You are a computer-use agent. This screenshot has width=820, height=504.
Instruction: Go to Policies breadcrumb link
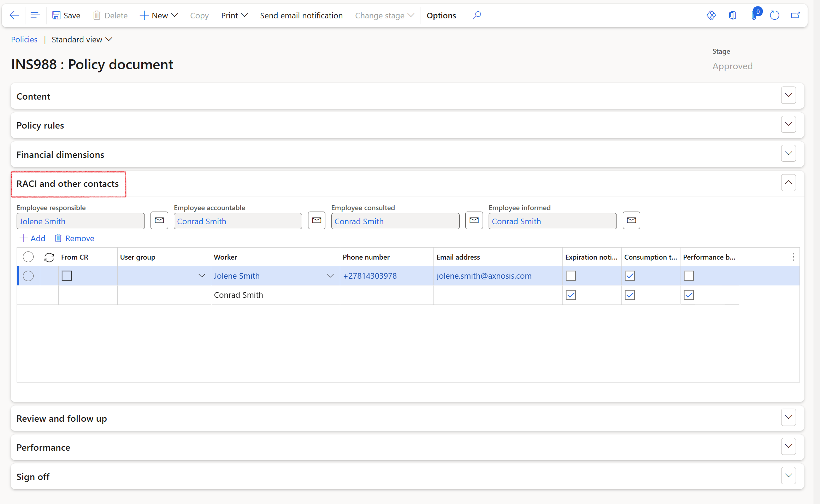24,40
